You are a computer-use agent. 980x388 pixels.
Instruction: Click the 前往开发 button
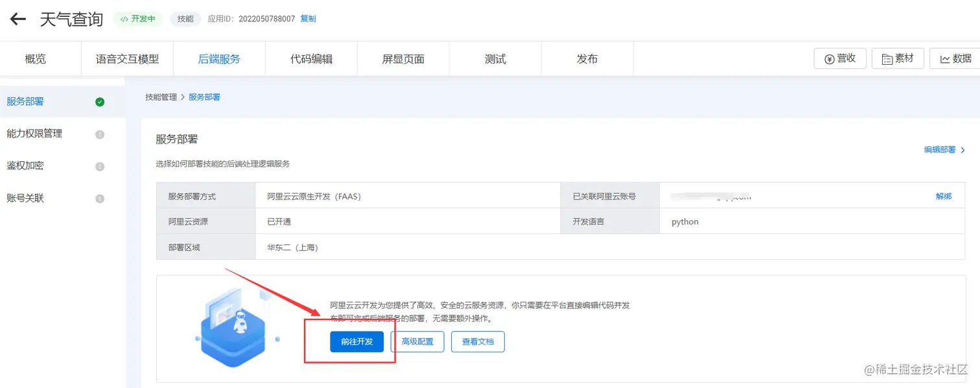point(356,341)
